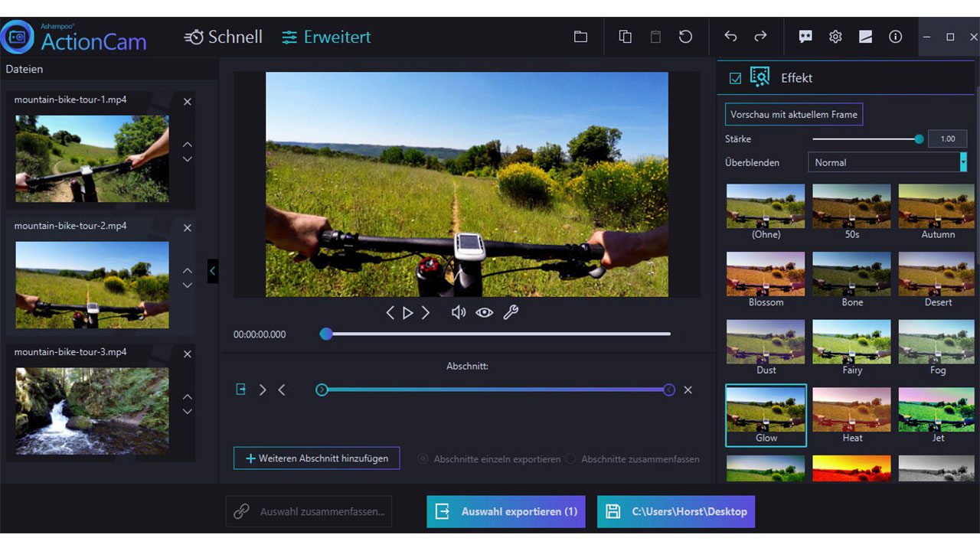The width and height of the screenshot is (980, 551).
Task: Mute audio with speaker icon
Action: coord(458,312)
